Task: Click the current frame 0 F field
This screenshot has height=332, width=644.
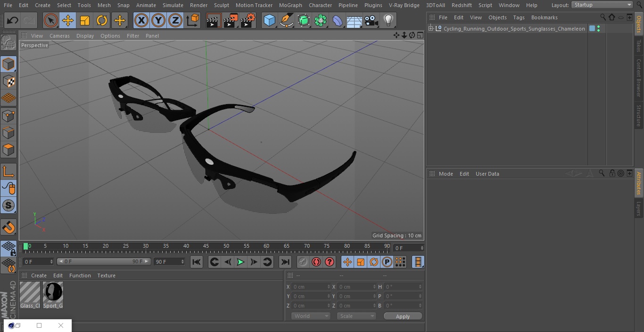Action: click(x=409, y=248)
